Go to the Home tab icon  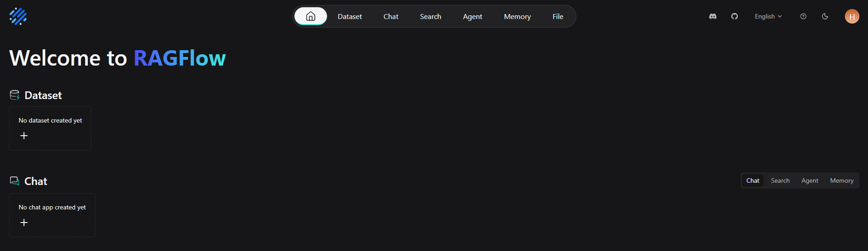tap(311, 16)
